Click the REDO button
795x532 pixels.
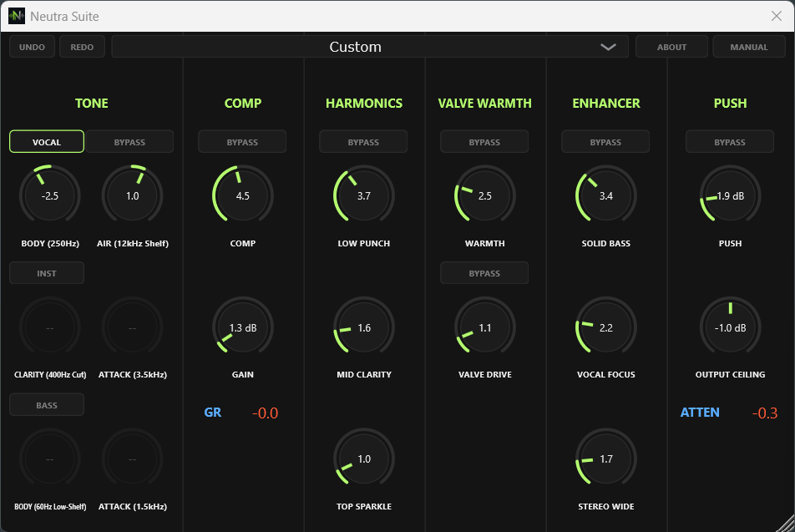click(x=82, y=47)
